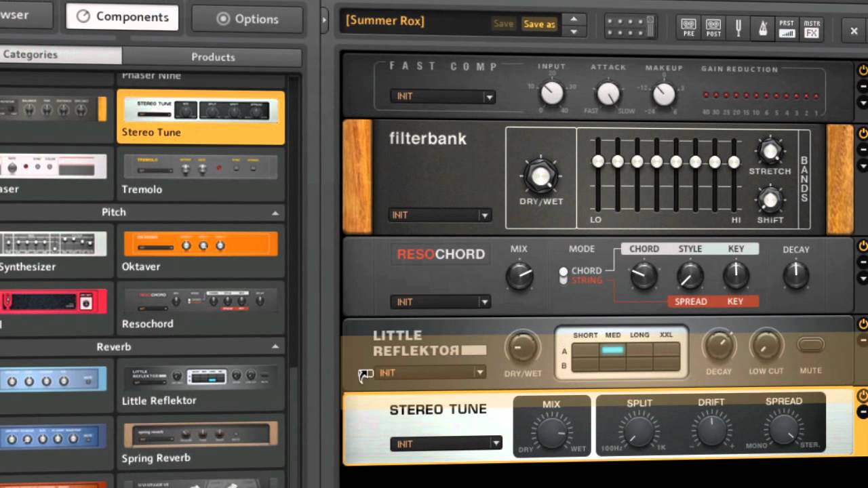Viewport: 868px width, 488px height.
Task: Click the PRST preset volume icon
Action: tap(787, 27)
